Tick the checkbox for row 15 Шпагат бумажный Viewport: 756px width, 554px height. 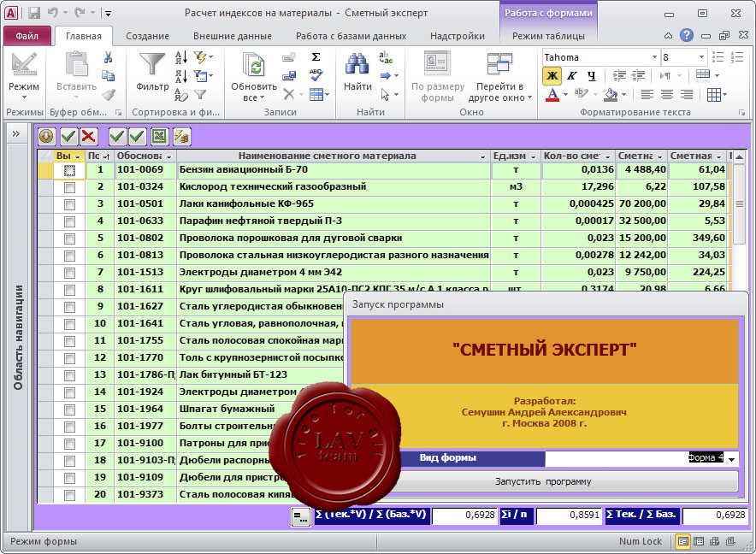point(69,410)
